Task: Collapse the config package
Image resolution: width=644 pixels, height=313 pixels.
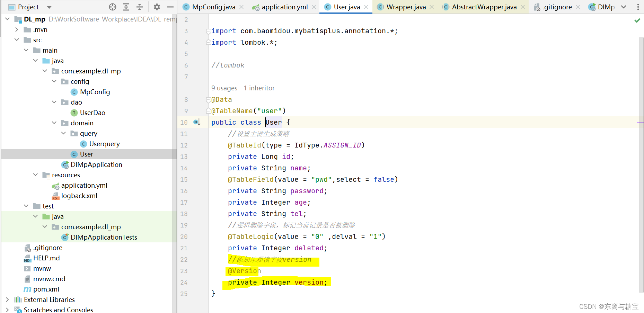Action: coord(54,81)
